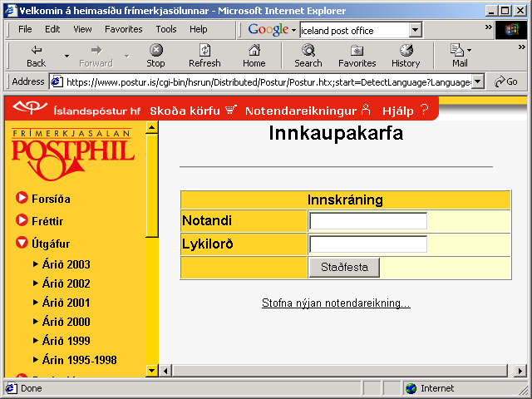Click the Internet zone globe icon

(411, 388)
